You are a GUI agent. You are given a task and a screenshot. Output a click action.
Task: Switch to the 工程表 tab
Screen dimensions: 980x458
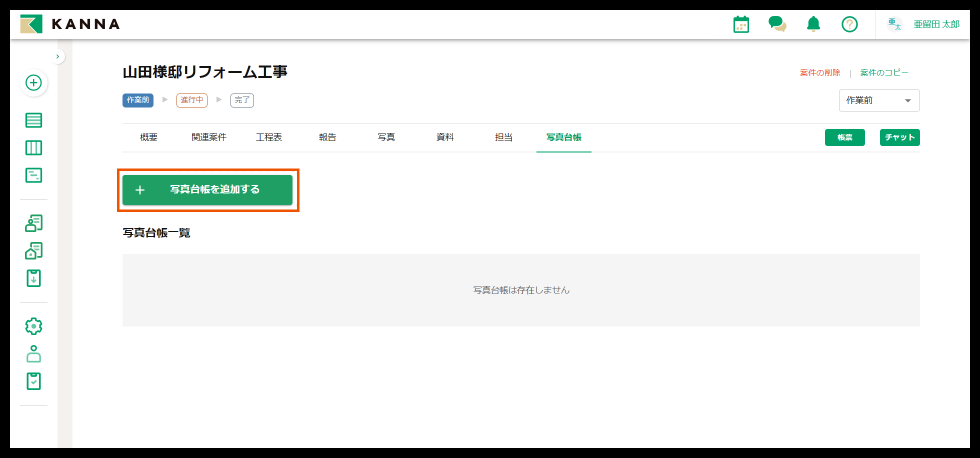click(x=268, y=137)
